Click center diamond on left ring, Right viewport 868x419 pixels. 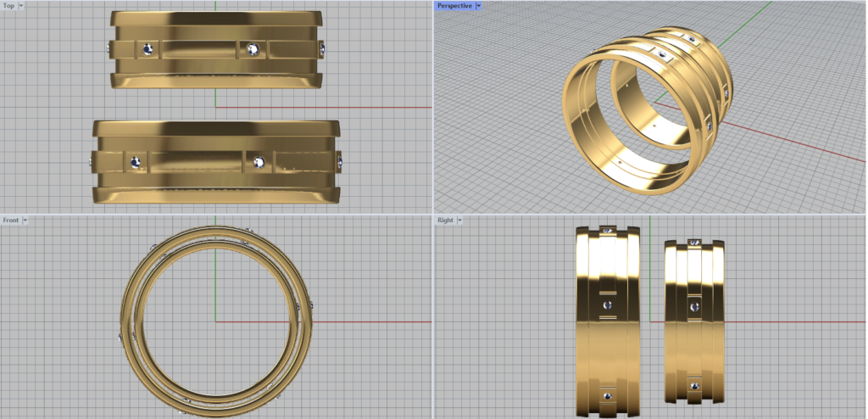[x=607, y=304]
